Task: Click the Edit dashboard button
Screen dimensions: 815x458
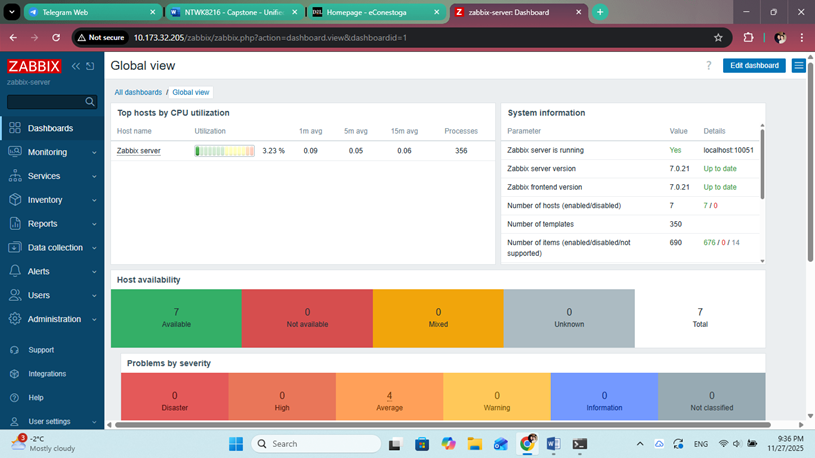Action: pos(754,66)
